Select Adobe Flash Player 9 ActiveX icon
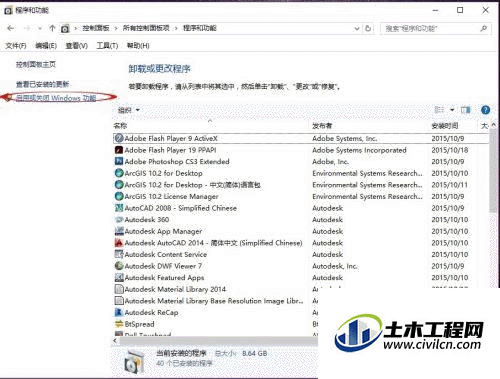 (119, 138)
